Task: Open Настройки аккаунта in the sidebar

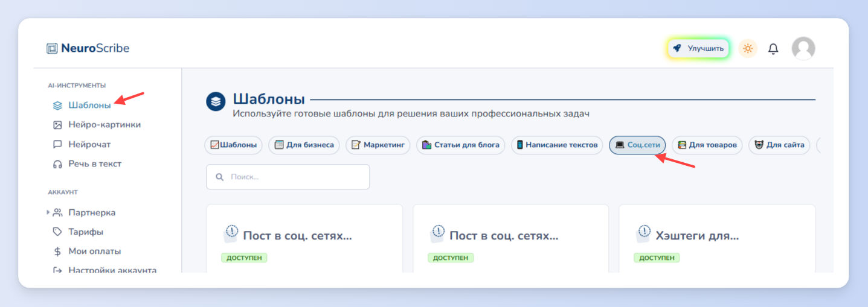Action: coord(112,270)
